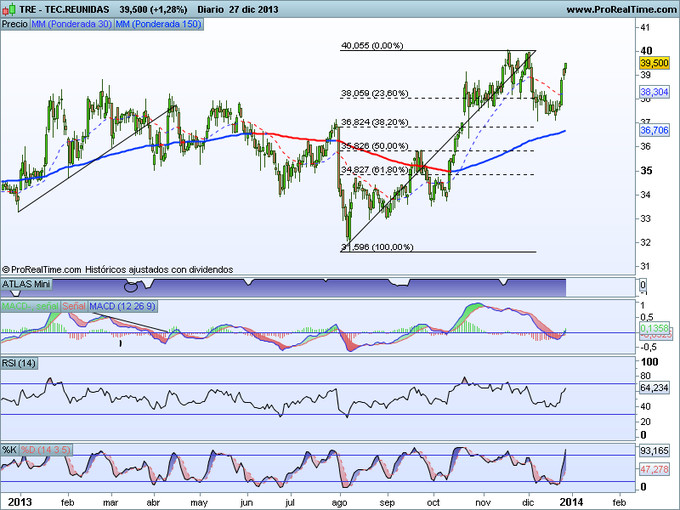This screenshot has width=680, height=510.
Task: Click the ATLAS Mini indicator label
Action: [x=25, y=284]
